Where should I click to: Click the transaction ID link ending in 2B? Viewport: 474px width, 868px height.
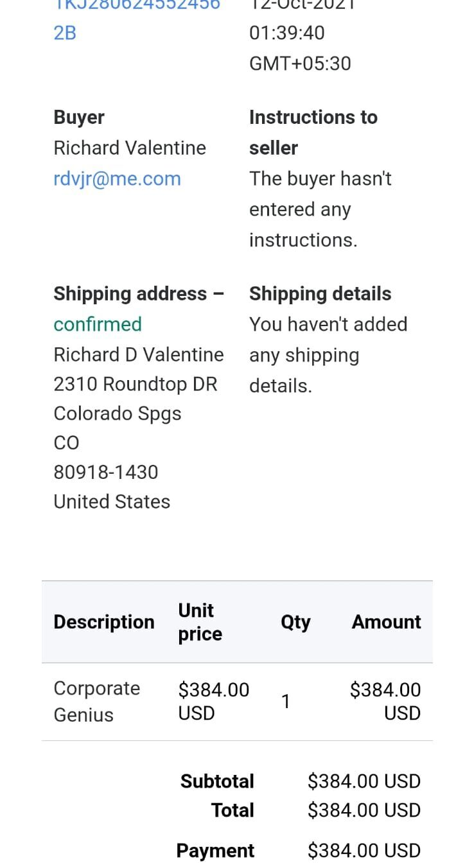(65, 32)
